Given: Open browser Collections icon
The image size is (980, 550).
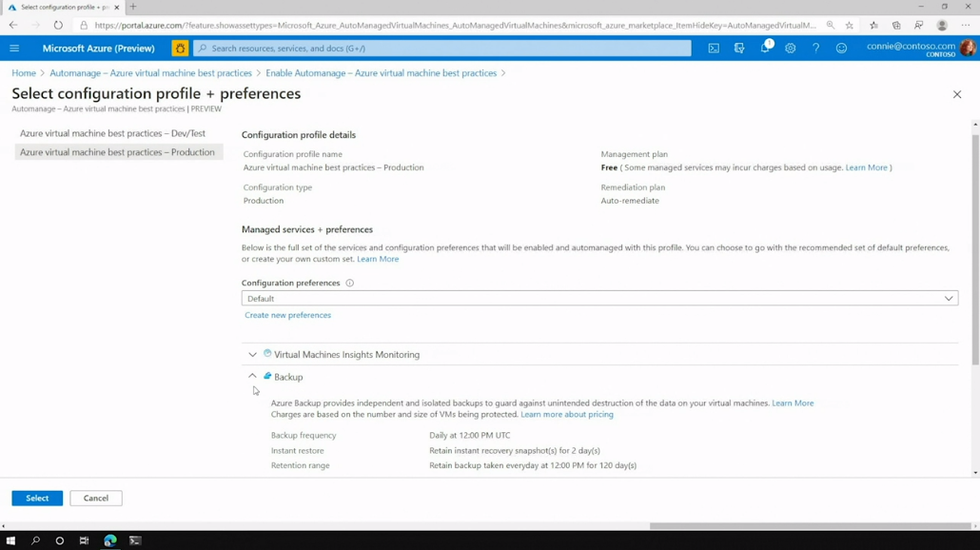Looking at the screenshot, I should point(896,25).
